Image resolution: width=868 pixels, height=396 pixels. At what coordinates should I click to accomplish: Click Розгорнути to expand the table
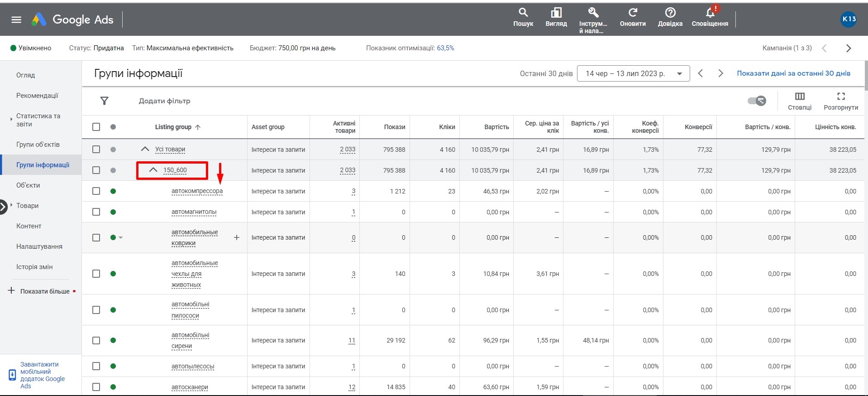click(841, 101)
